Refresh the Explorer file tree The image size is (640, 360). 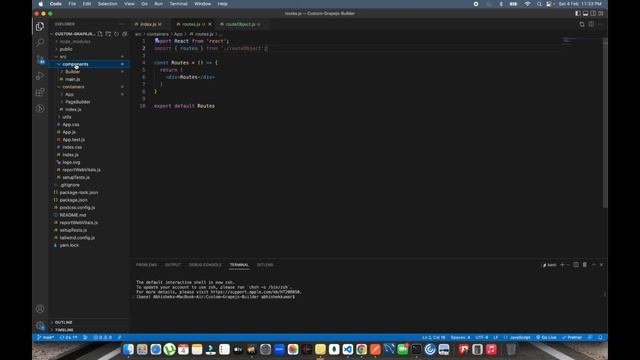pos(116,34)
